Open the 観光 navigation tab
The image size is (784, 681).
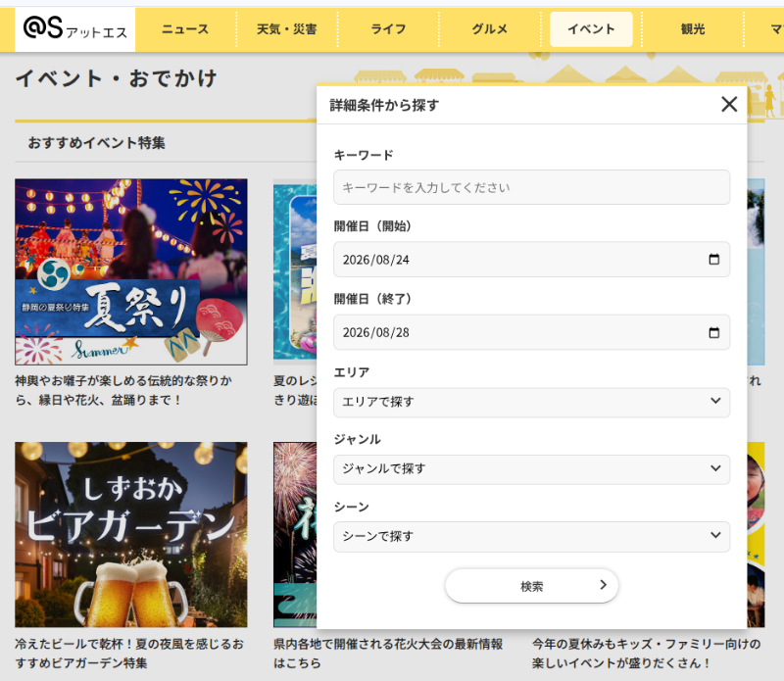tap(693, 29)
